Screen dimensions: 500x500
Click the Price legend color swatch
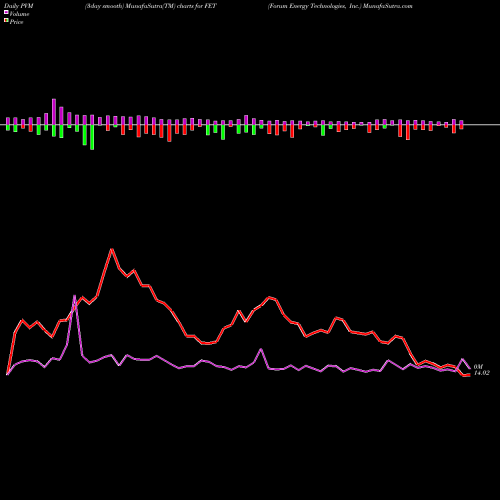coord(6,21)
